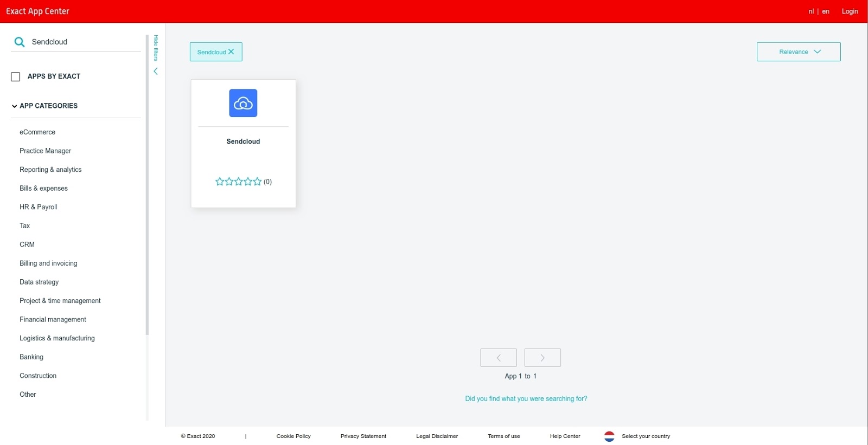
Task: Open the Legal Disclaimer link
Action: [437, 436]
